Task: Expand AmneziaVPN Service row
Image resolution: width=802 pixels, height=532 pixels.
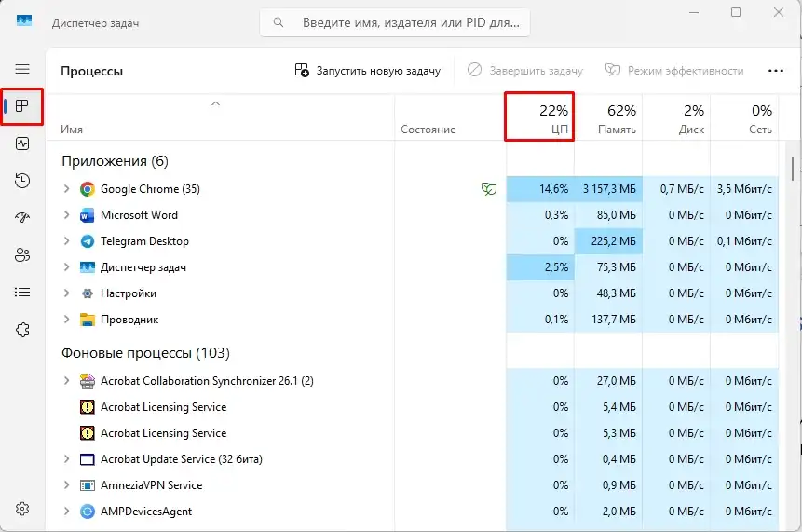Action: (66, 484)
